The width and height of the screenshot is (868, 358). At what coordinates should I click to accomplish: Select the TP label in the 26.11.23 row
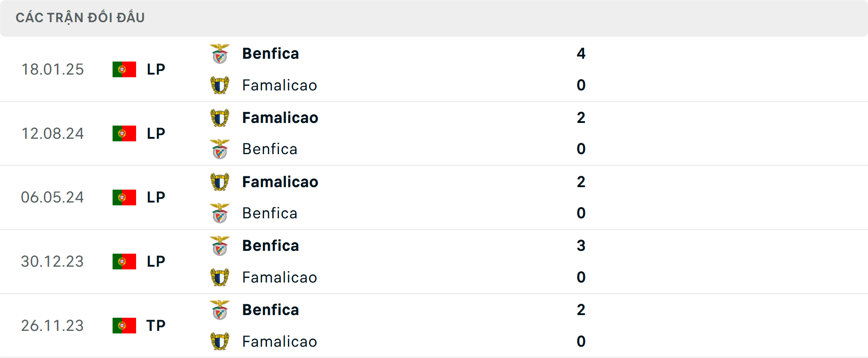pyautogui.click(x=156, y=325)
